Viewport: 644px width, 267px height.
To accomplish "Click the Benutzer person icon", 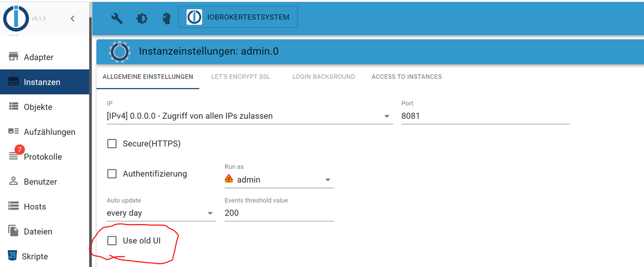I will coord(13,182).
